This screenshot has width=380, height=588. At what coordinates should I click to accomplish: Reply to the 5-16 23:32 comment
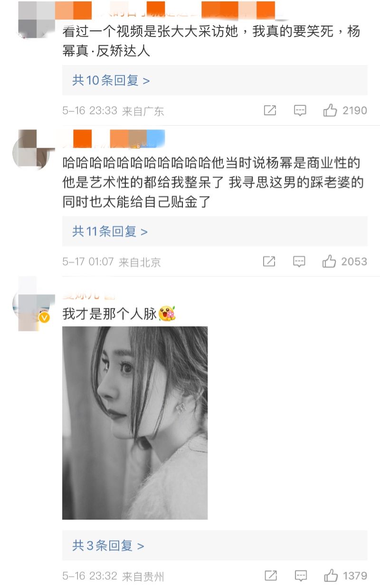pyautogui.click(x=300, y=576)
